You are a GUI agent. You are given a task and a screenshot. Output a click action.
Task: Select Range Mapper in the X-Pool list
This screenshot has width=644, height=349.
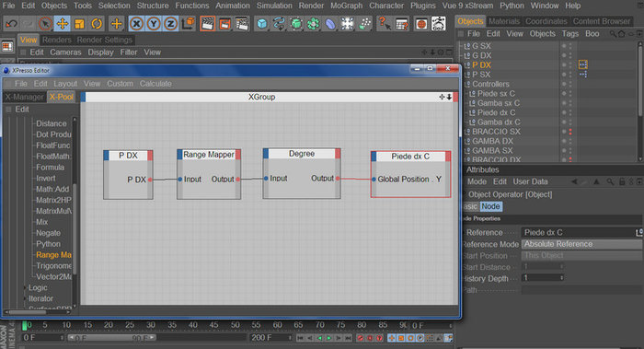tap(53, 255)
